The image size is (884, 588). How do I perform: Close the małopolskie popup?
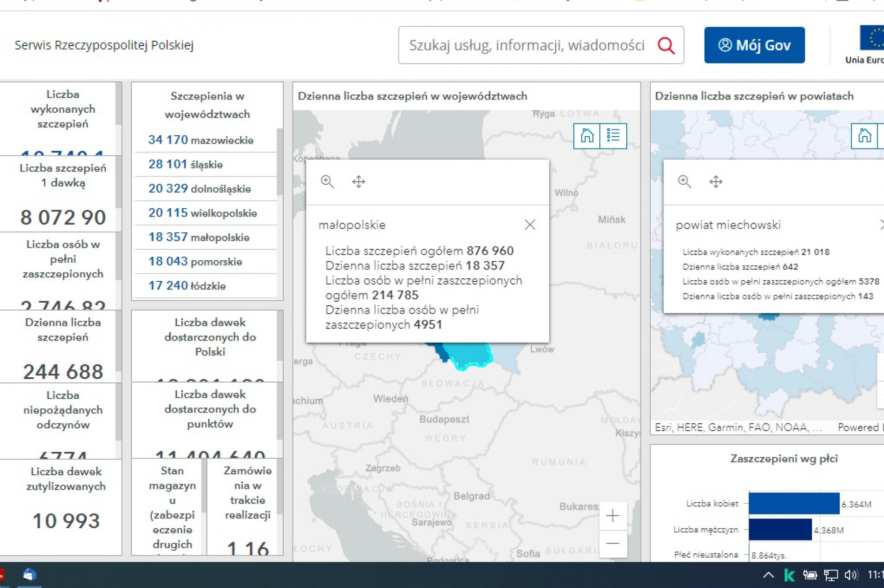(530, 225)
